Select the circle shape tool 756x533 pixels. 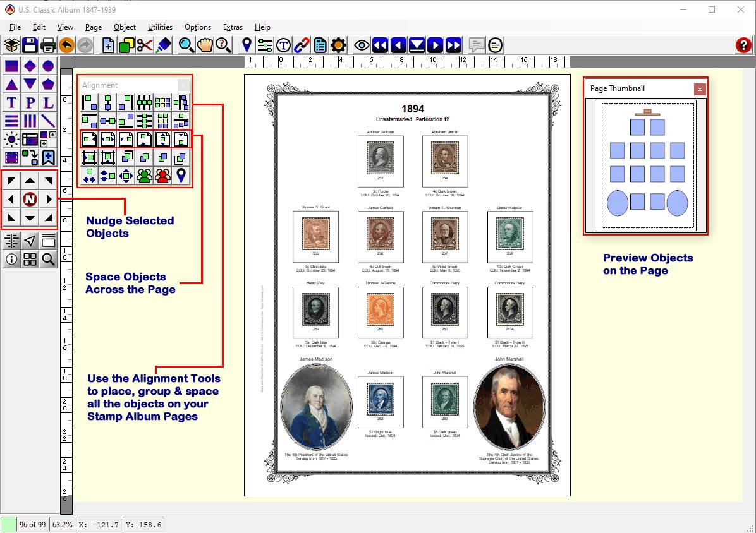tap(48, 66)
